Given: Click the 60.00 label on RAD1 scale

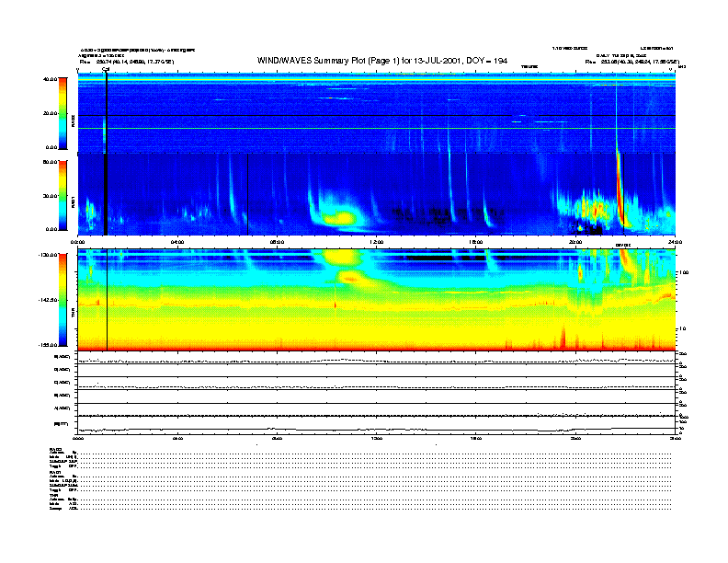Looking at the screenshot, I should [51, 162].
